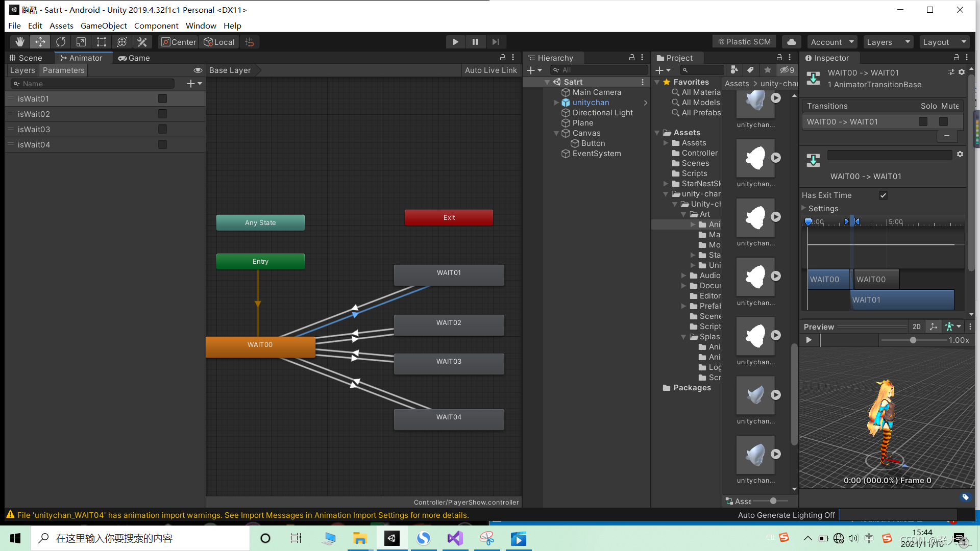The width and height of the screenshot is (980, 551).
Task: Drag the preview speed slider
Action: (913, 340)
